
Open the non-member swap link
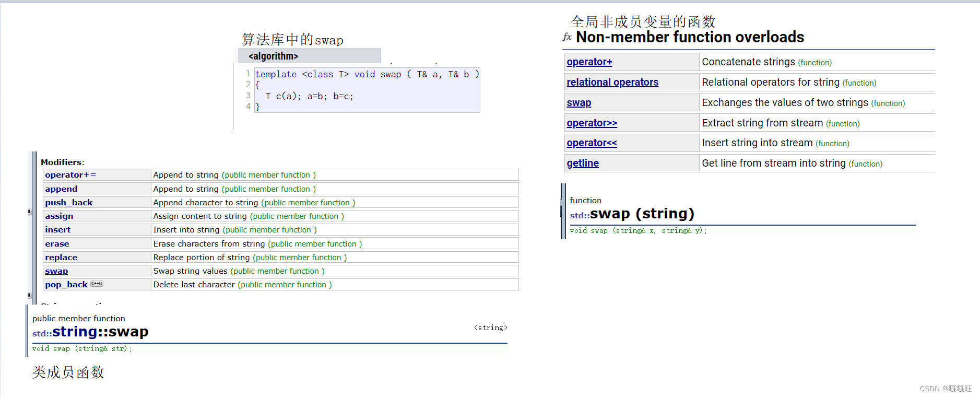[578, 103]
